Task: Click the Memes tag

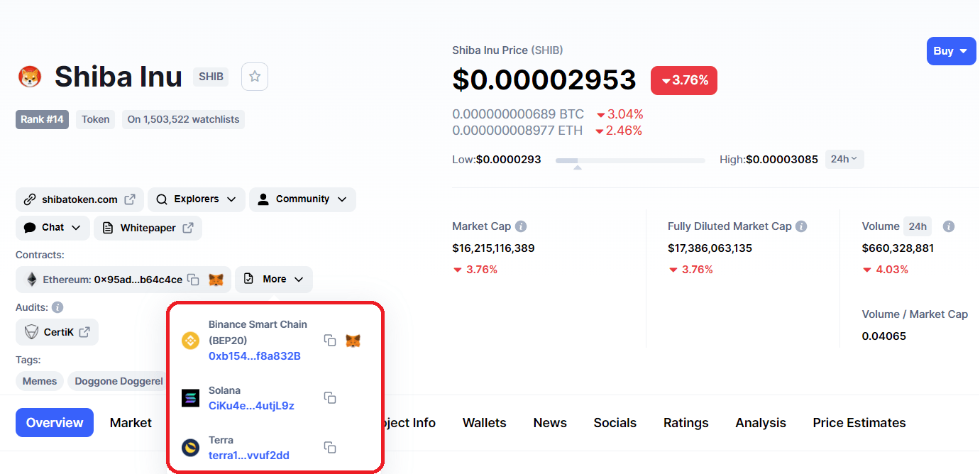Action: point(40,382)
